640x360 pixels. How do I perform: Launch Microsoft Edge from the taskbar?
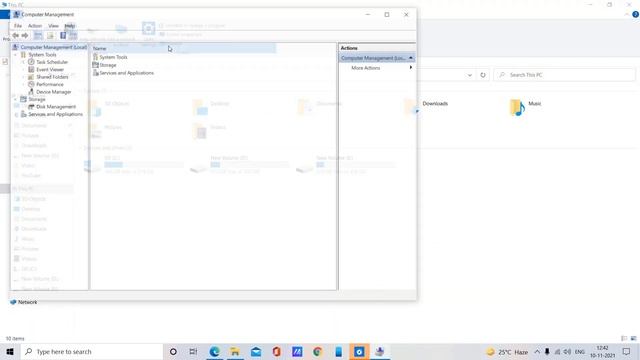tap(214, 351)
